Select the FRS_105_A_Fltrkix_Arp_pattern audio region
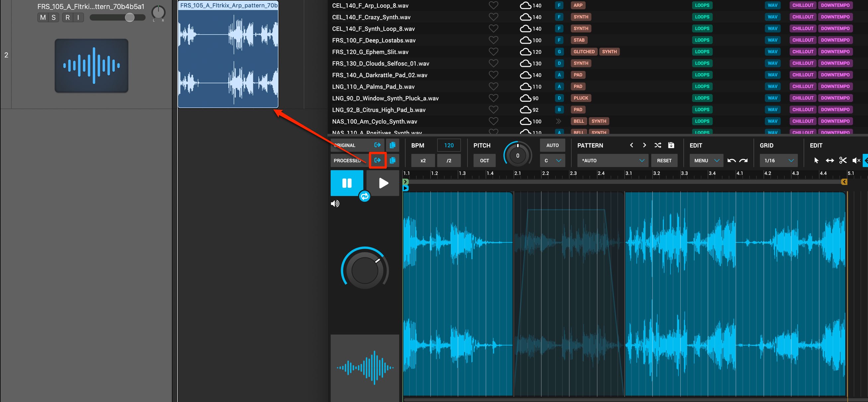868x402 pixels. pyautogui.click(x=228, y=54)
